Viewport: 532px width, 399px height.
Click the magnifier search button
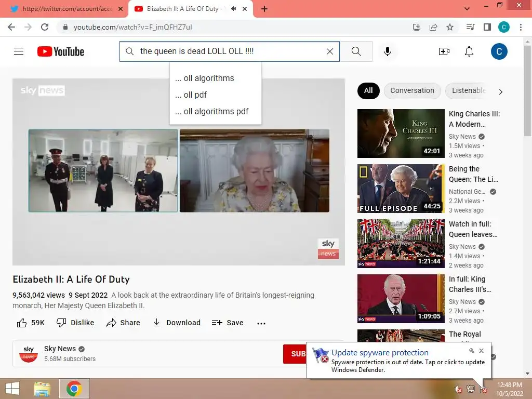point(356,51)
